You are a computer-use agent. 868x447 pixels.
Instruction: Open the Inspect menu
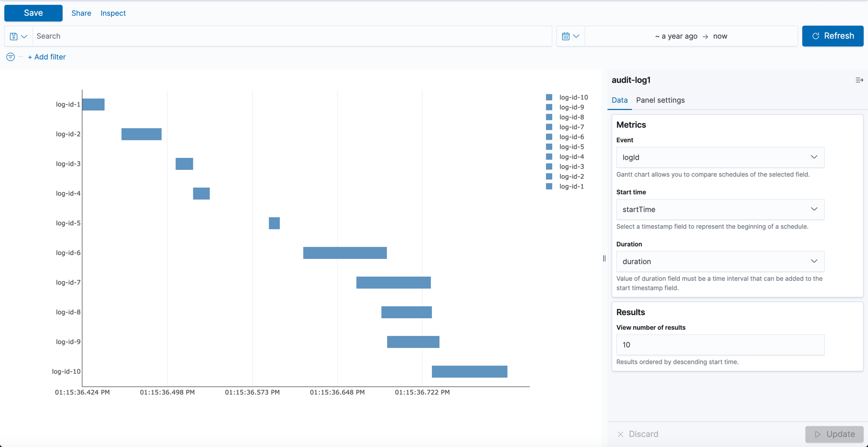tap(113, 13)
